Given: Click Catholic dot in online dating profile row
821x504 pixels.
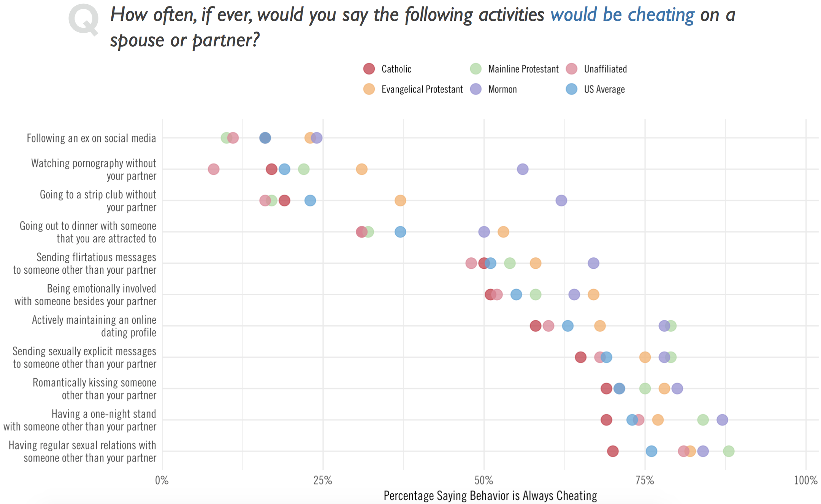Looking at the screenshot, I should point(535,326).
